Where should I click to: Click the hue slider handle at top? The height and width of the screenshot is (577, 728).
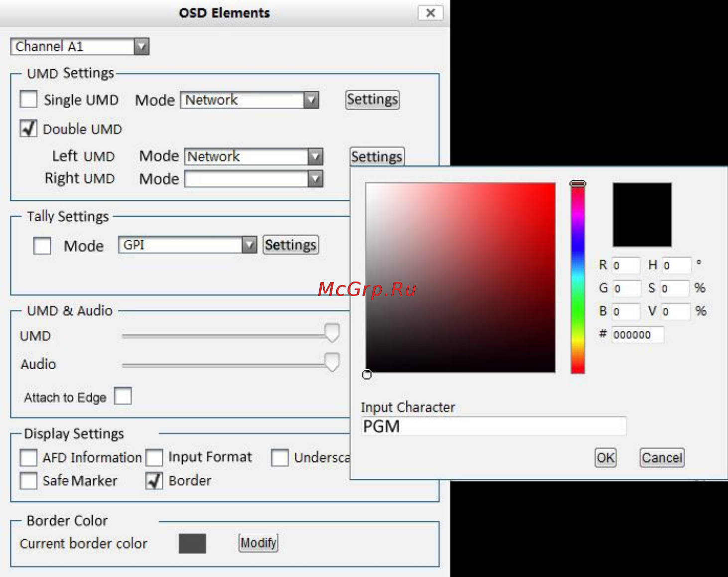point(578,184)
